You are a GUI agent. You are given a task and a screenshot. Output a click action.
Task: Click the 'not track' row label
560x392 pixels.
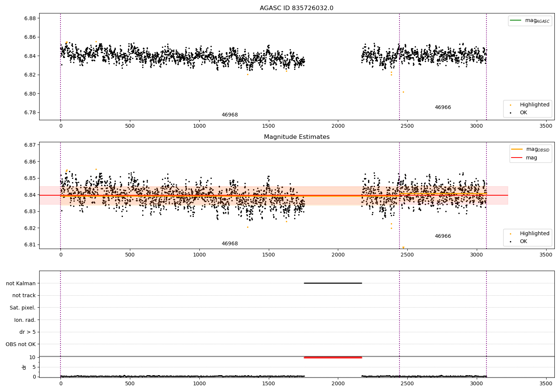[24, 296]
